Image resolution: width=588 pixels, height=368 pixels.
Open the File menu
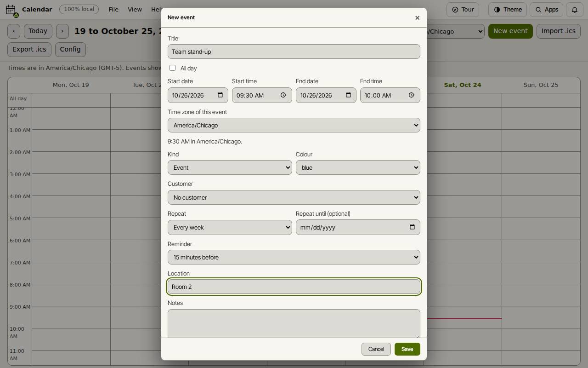[113, 10]
